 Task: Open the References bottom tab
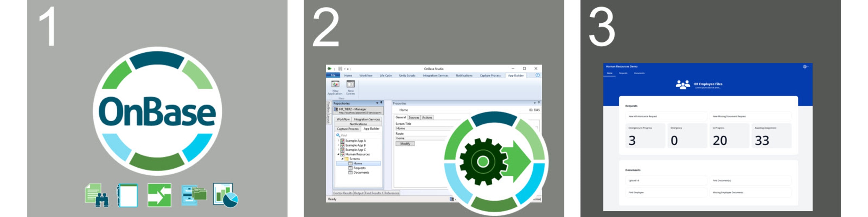[x=392, y=193]
